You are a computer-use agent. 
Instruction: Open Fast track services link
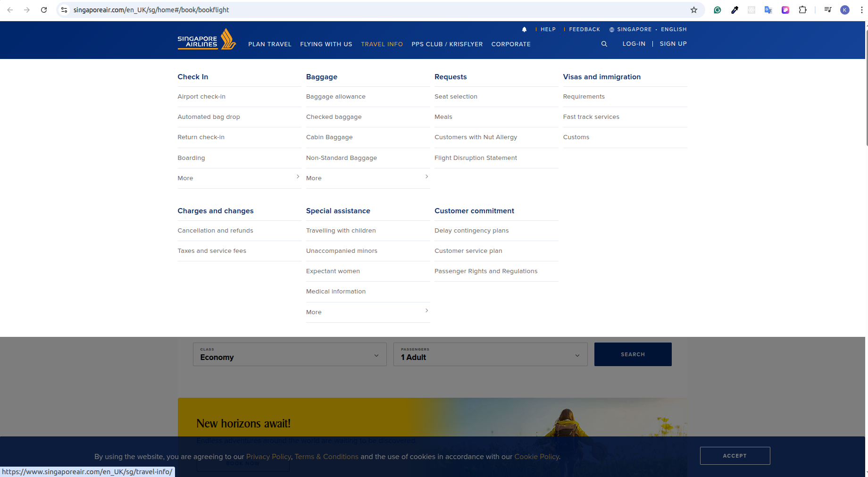pos(591,117)
